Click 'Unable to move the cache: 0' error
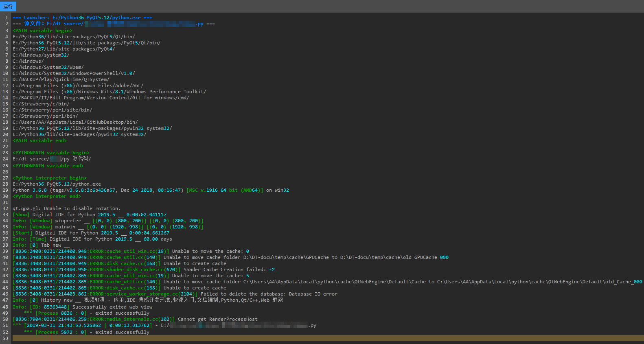644x344 pixels. pos(131,251)
